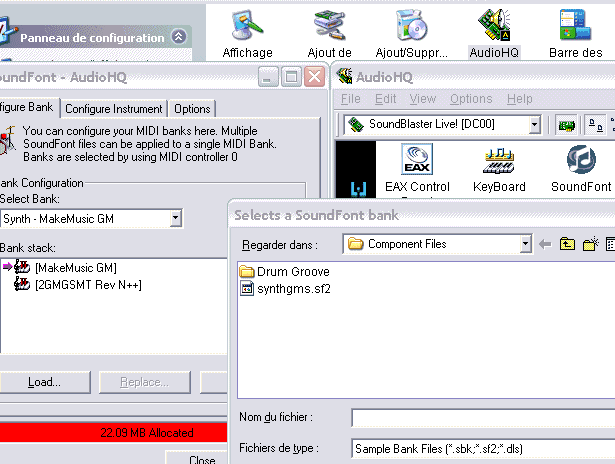Focus the Nom du fichier input field

(483, 418)
